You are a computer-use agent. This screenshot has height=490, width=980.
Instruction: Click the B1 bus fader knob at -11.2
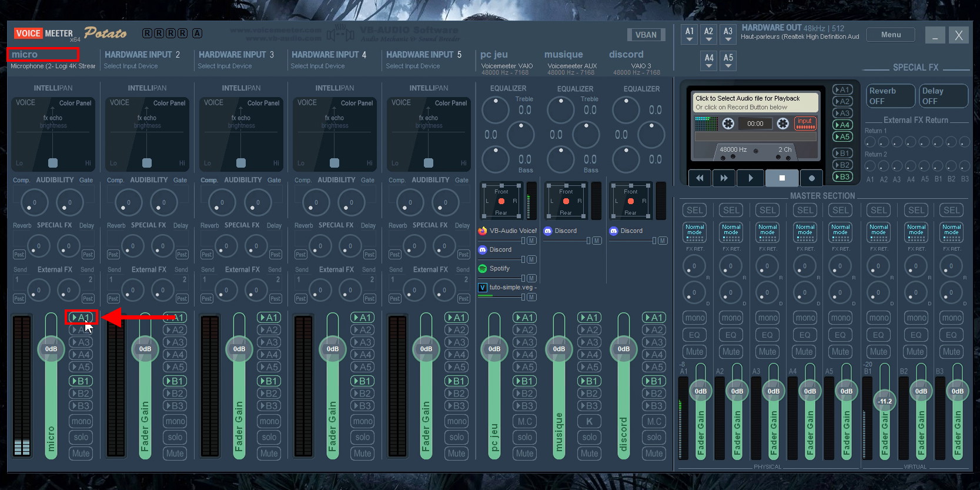pyautogui.click(x=885, y=401)
